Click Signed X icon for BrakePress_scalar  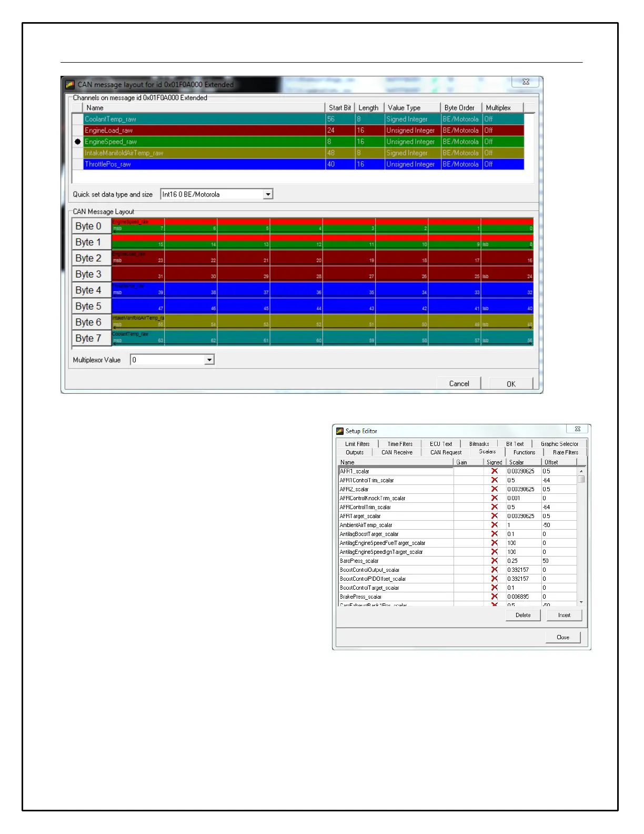coord(494,597)
